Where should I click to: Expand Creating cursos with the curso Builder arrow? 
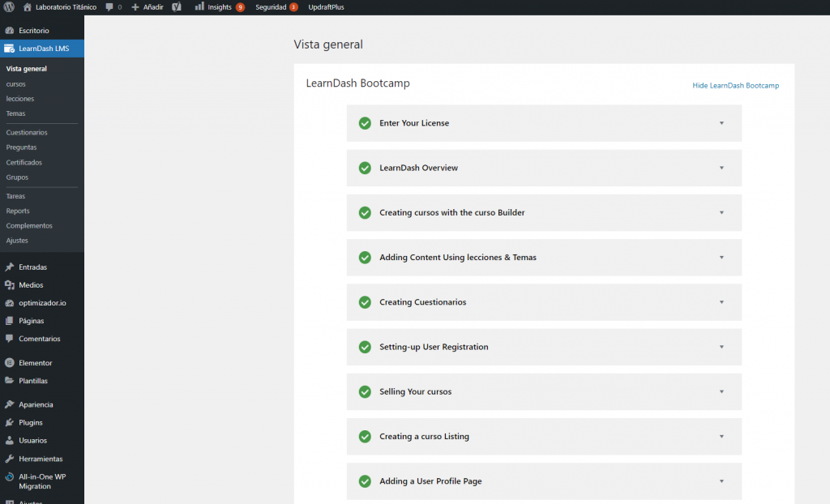pos(721,212)
